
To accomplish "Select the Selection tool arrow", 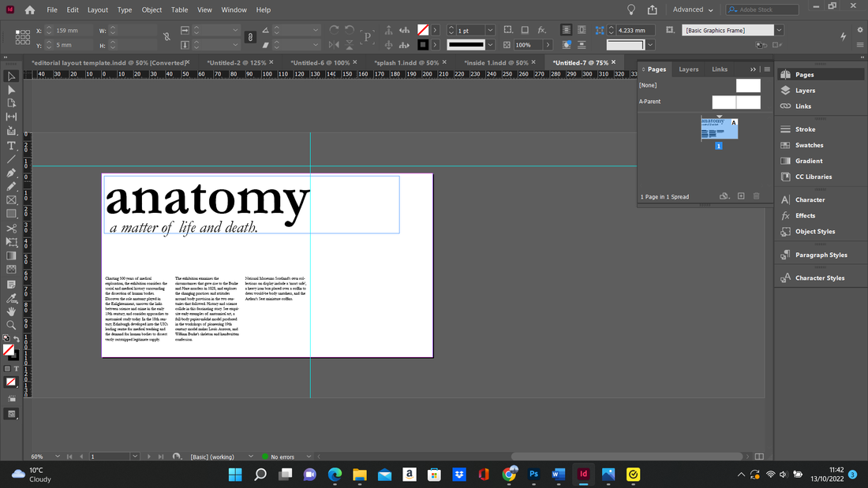I will coord(11,76).
